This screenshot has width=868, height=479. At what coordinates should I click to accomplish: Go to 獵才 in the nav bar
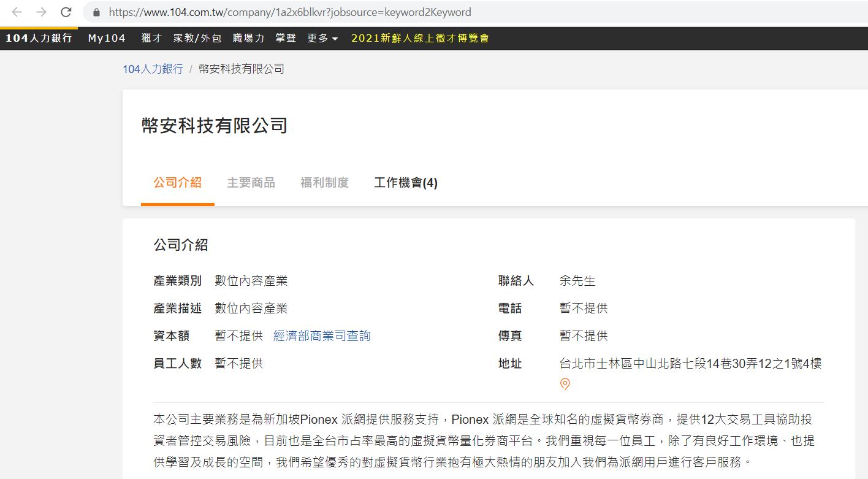point(151,38)
